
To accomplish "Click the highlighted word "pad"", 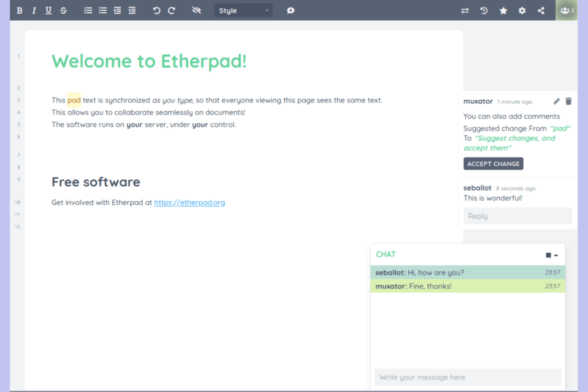I will (74, 100).
